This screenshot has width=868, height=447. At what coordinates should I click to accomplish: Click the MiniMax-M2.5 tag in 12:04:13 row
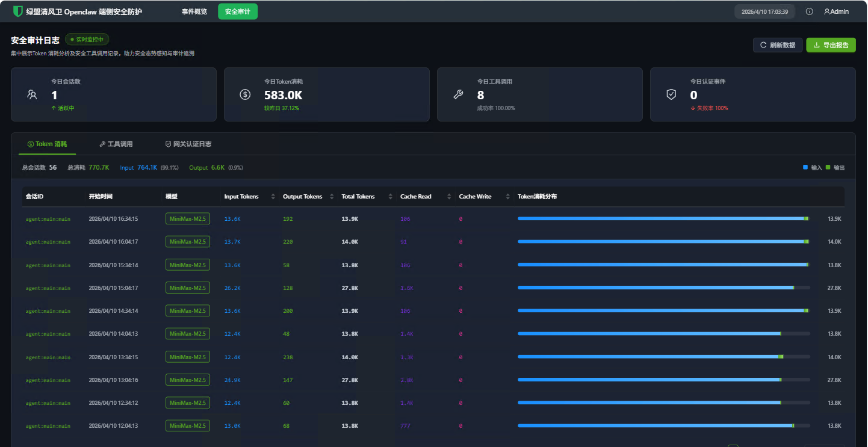click(188, 425)
